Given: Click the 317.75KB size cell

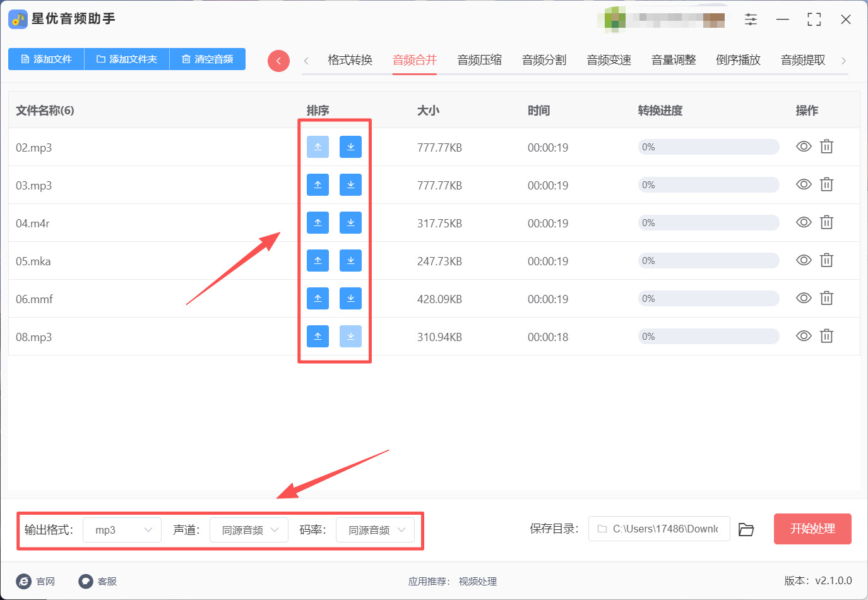Looking at the screenshot, I should tap(439, 223).
